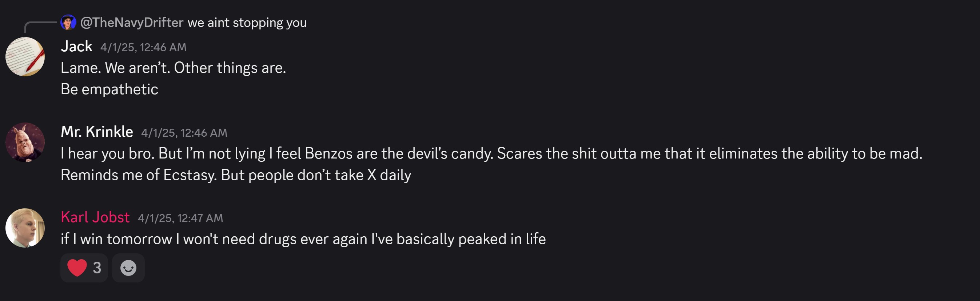This screenshot has height=301, width=980.
Task: Open Mr. Krinkle's avatar picture
Action: (x=25, y=142)
